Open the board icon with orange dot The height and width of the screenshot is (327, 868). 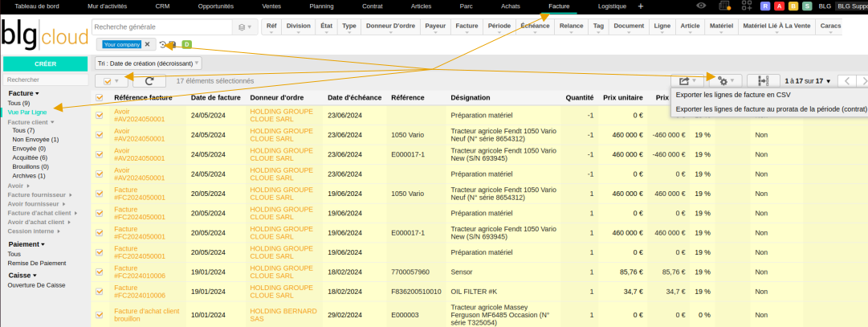(x=724, y=6)
